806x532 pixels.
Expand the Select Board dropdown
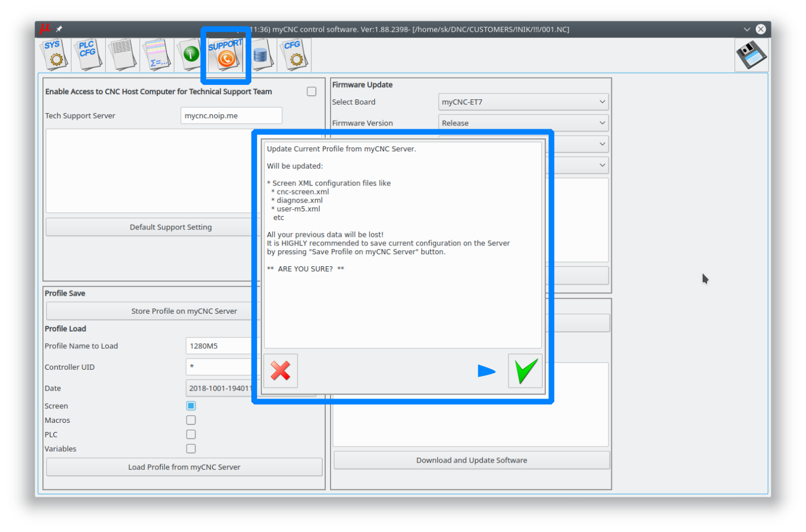pyautogui.click(x=523, y=102)
